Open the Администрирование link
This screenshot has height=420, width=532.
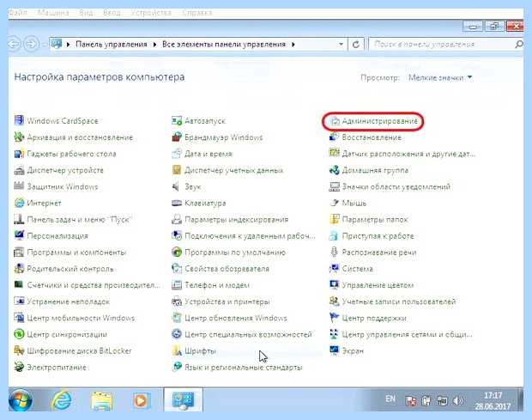[x=379, y=121]
